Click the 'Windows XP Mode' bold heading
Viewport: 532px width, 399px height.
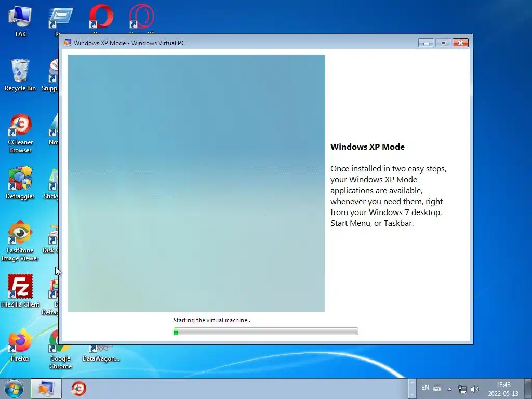(367, 147)
